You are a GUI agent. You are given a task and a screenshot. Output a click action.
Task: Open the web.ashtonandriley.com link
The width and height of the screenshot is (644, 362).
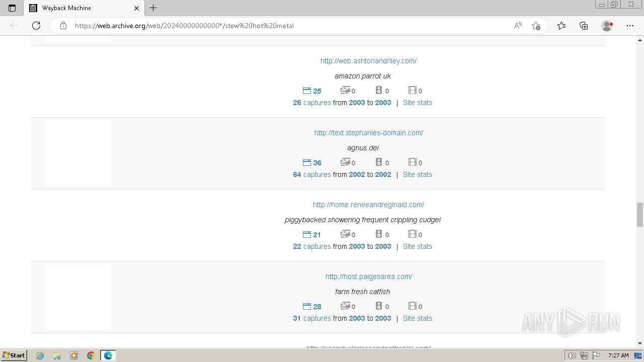(368, 61)
